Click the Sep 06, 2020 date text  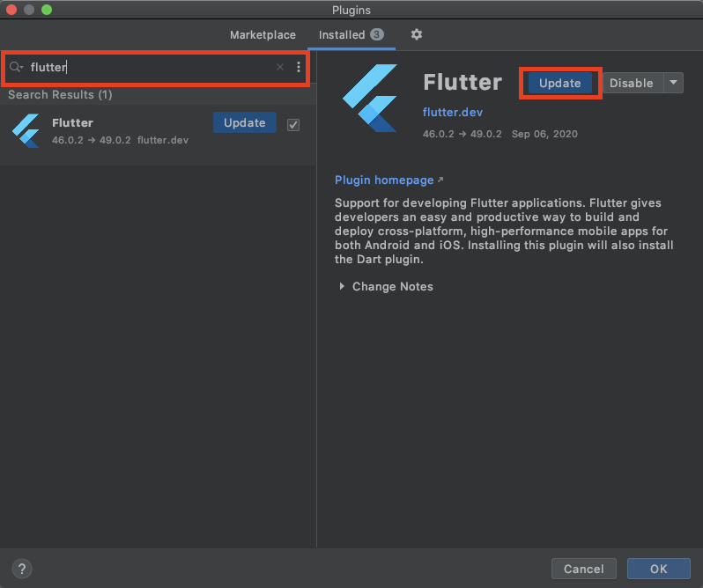[x=544, y=134]
